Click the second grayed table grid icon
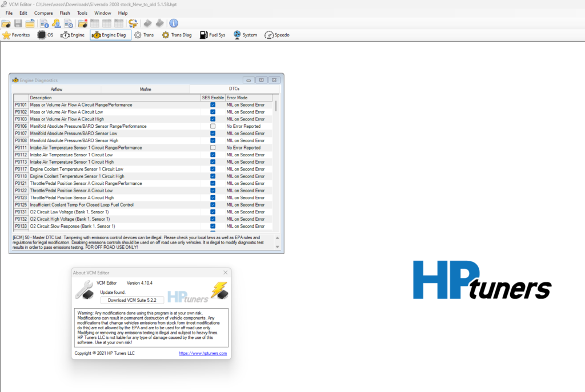 pyautogui.click(x=107, y=23)
